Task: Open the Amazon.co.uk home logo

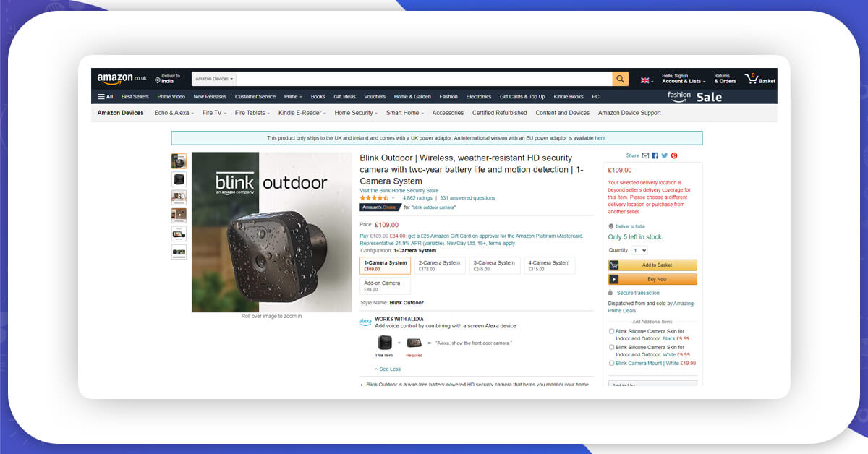Action: click(122, 78)
